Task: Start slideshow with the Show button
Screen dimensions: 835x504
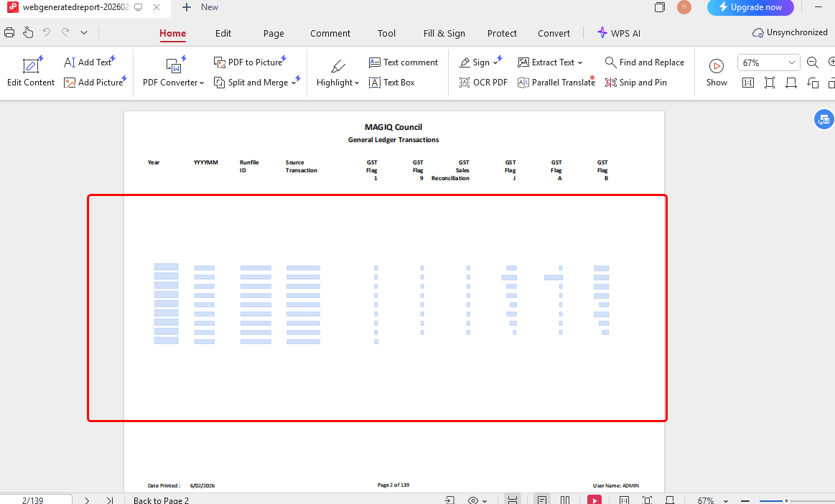Action: [x=717, y=73]
